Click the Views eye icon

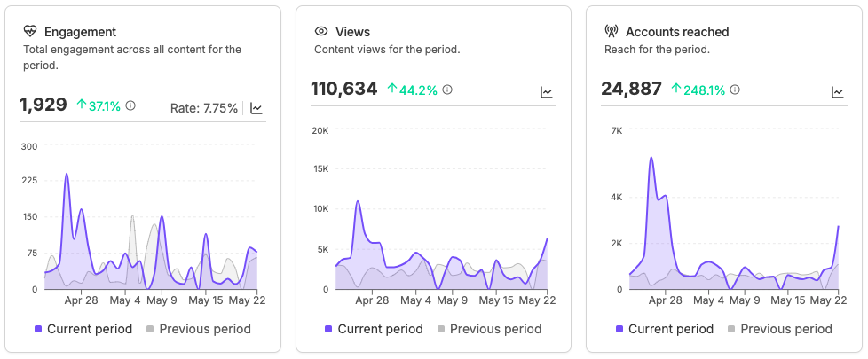click(x=321, y=32)
